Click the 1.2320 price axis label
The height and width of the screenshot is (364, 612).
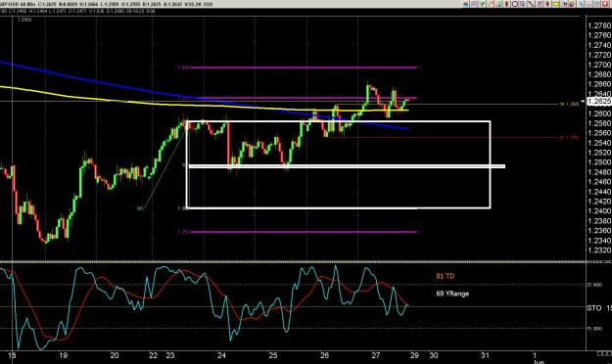click(x=599, y=250)
